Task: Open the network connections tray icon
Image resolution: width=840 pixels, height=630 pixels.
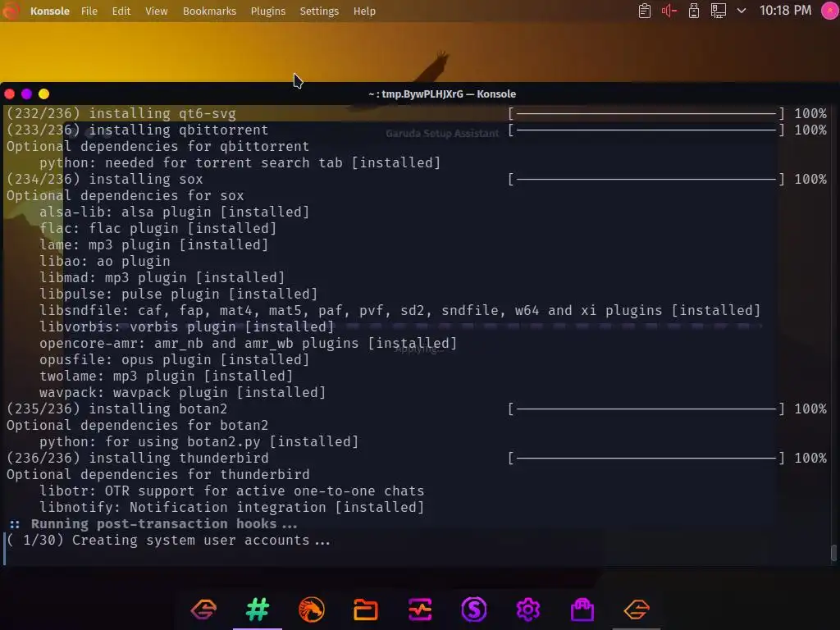Action: pos(718,11)
